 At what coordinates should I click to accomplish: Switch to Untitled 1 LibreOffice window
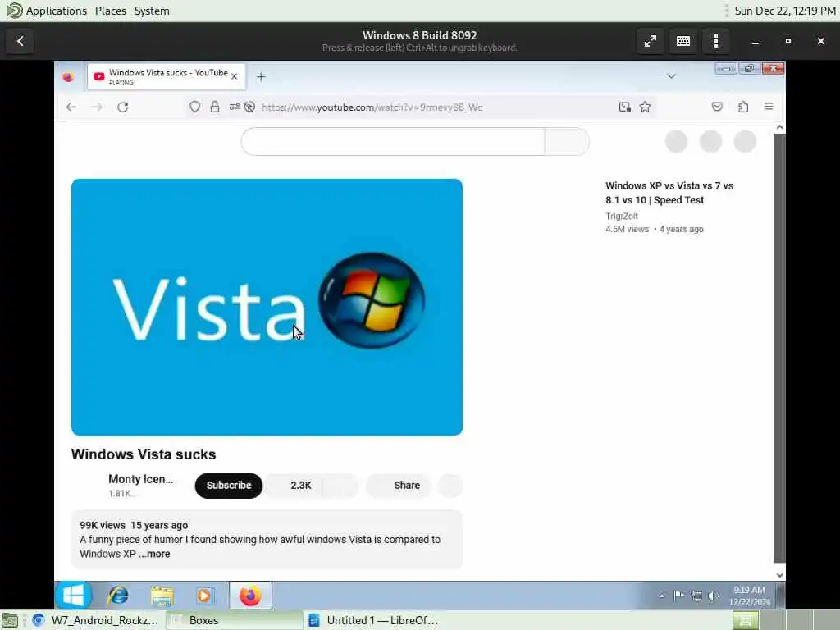pos(373,620)
